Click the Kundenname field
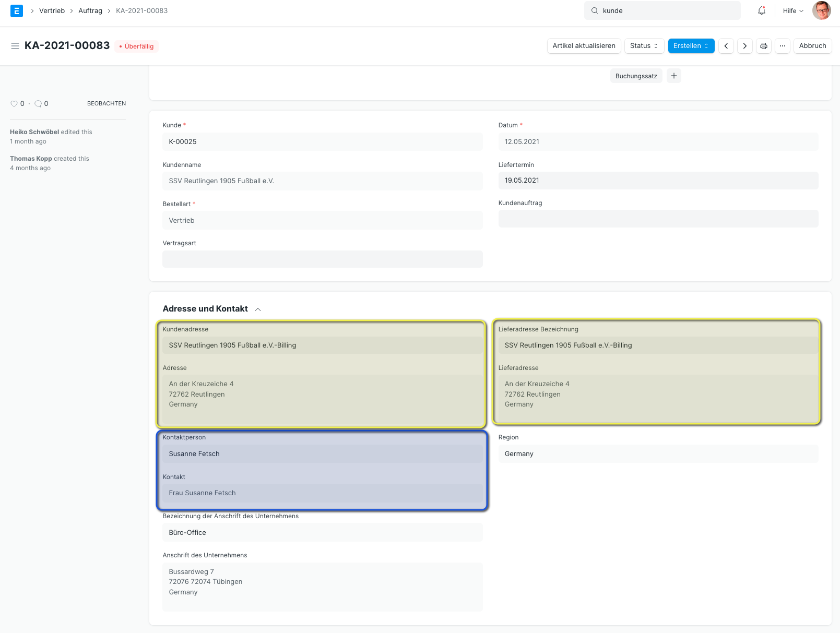Screen dimensions: 840x633 point(323,181)
